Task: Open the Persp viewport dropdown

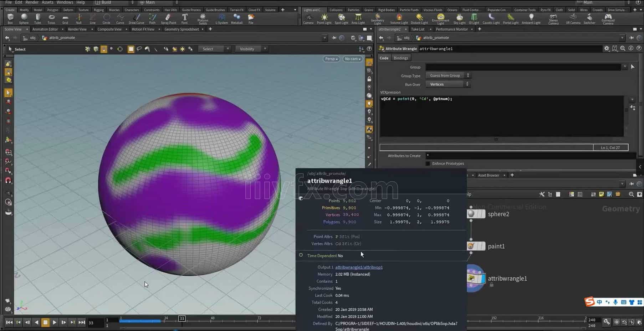Action: click(331, 59)
